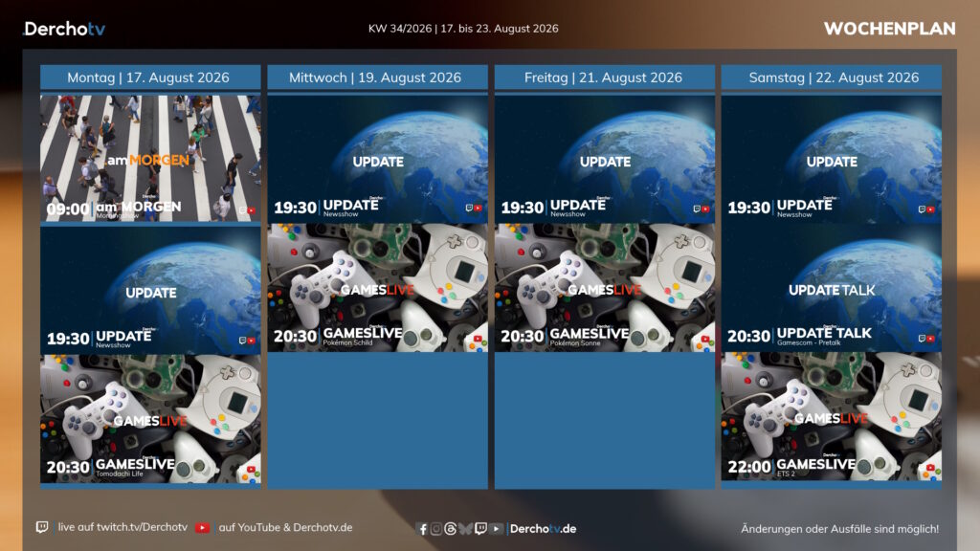Click the Twitch icon on Mittwoch's UPDATE card

pos(469,208)
